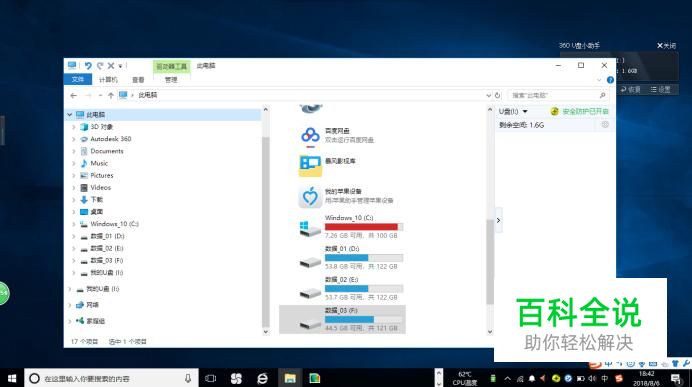The height and width of the screenshot is (387, 692).
Task: Open Task View on taskbar
Action: coord(211,379)
